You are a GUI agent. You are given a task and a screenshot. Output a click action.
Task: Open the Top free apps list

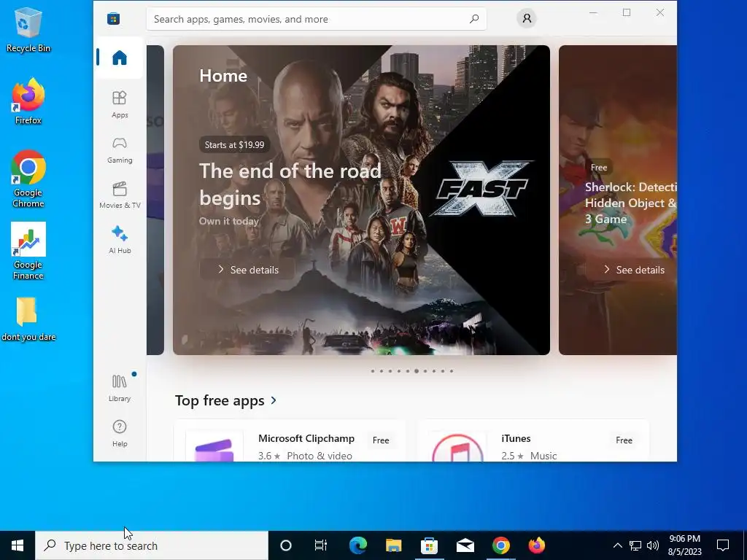click(x=226, y=400)
